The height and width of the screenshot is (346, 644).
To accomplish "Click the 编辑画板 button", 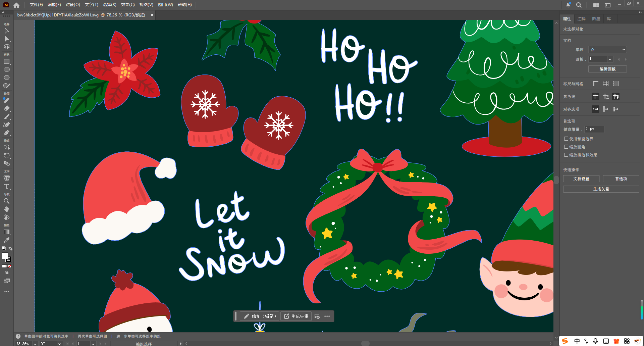I will [607, 69].
